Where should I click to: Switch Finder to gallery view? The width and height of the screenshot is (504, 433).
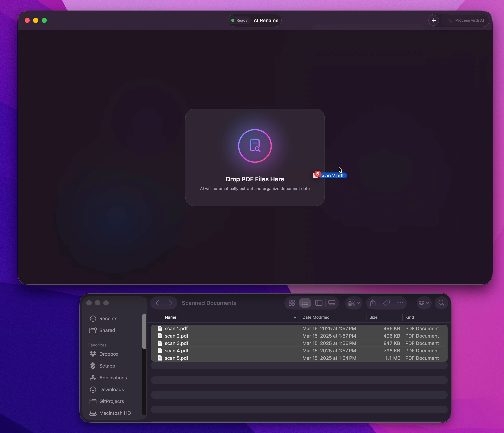pyautogui.click(x=332, y=303)
